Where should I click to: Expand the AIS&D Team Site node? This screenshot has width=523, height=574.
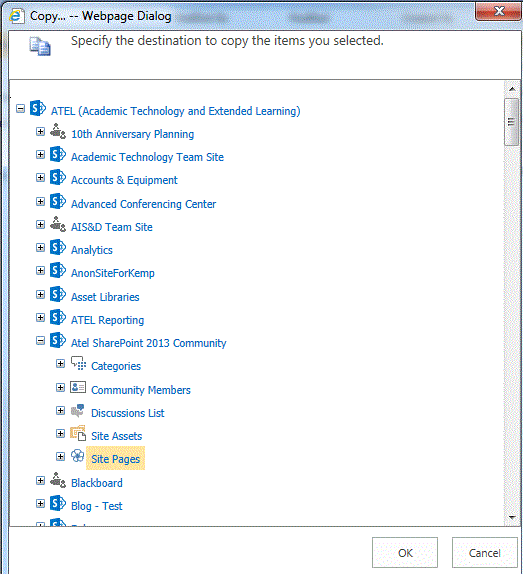click(x=41, y=224)
